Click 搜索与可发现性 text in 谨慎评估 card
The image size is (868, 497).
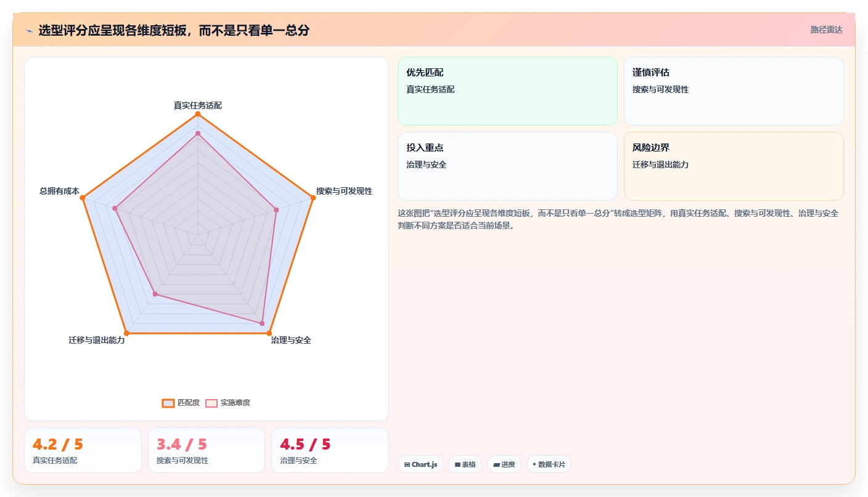(x=660, y=89)
